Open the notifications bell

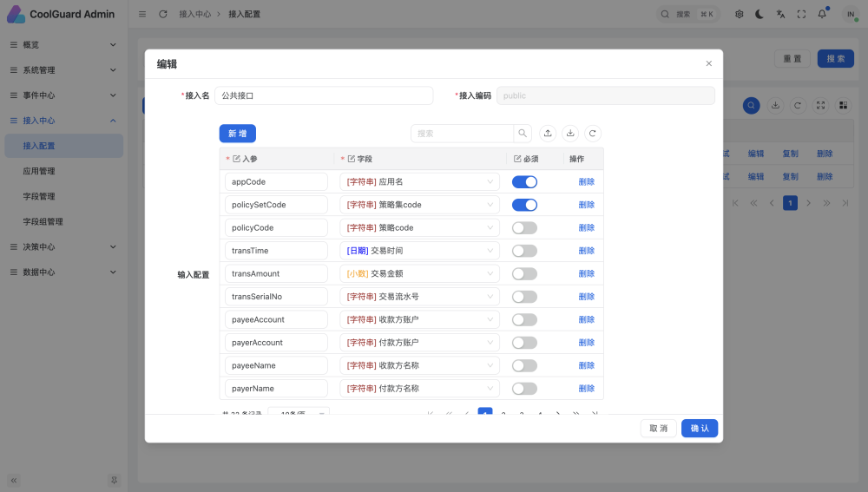(822, 14)
